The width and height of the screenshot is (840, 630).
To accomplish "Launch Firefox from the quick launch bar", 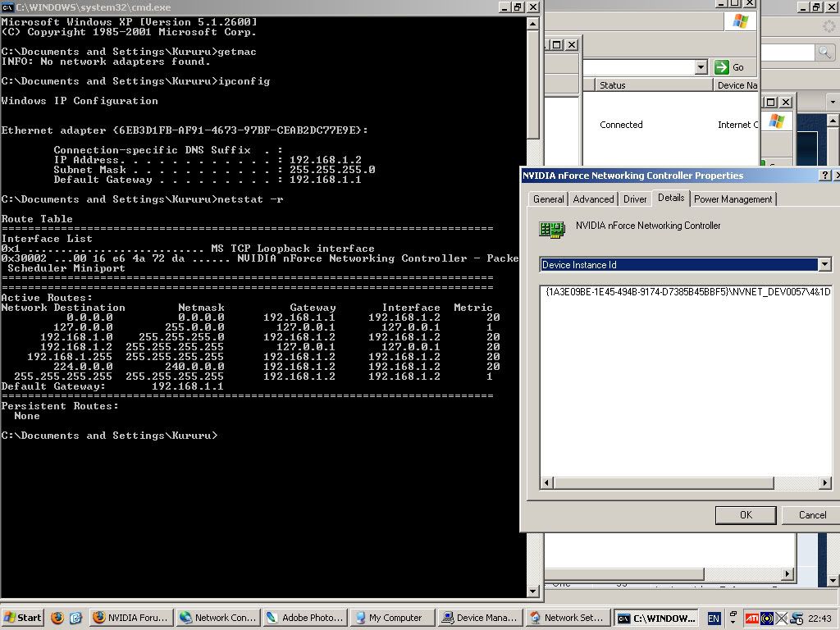I will [57, 618].
